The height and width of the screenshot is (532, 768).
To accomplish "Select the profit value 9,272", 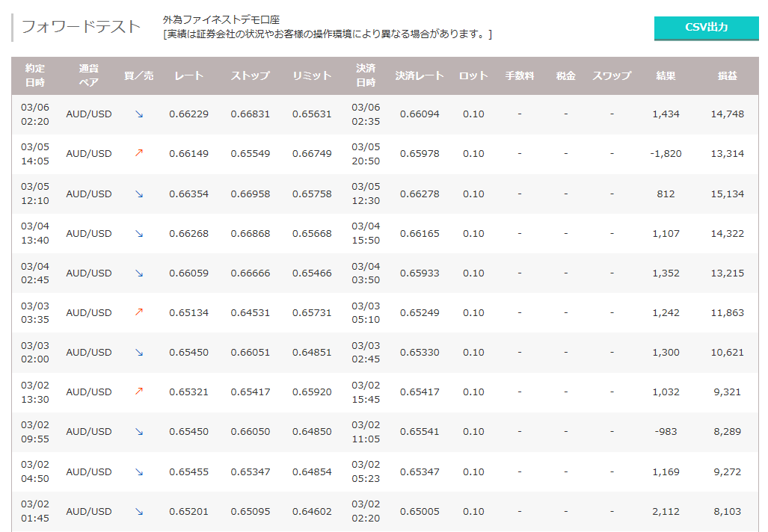I will [728, 471].
